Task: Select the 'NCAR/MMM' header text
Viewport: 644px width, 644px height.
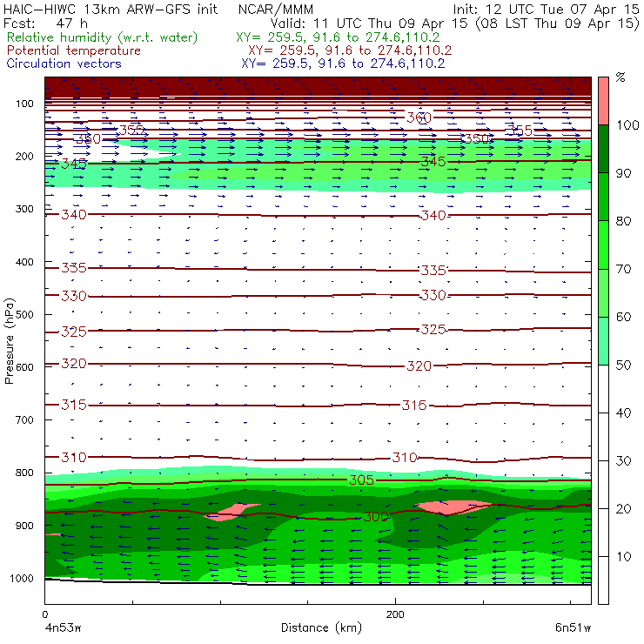Action: 276,10
